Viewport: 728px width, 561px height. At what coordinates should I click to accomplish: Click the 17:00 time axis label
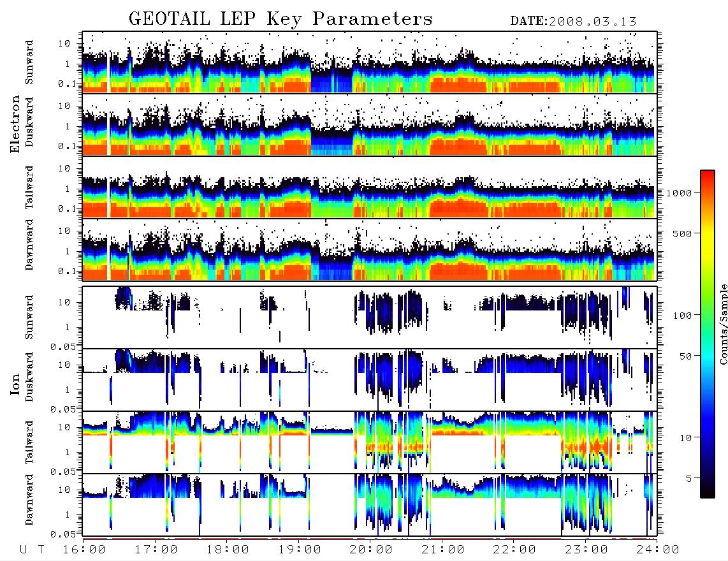coord(156,550)
